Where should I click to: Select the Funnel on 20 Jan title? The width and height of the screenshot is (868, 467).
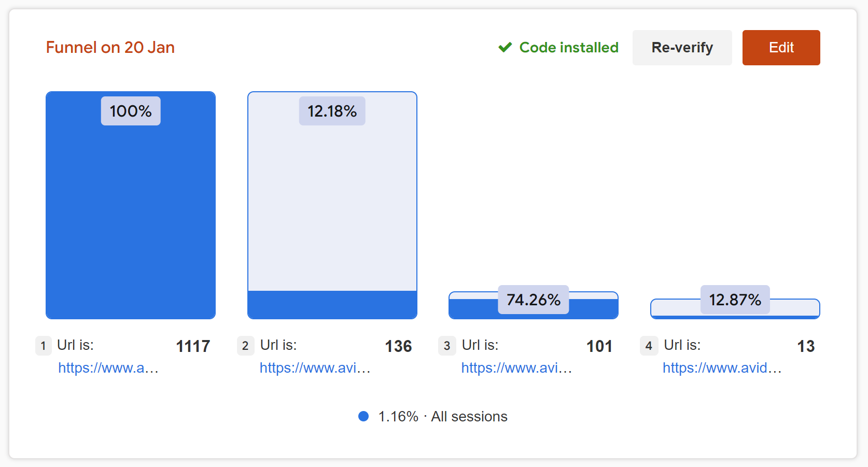tap(110, 47)
